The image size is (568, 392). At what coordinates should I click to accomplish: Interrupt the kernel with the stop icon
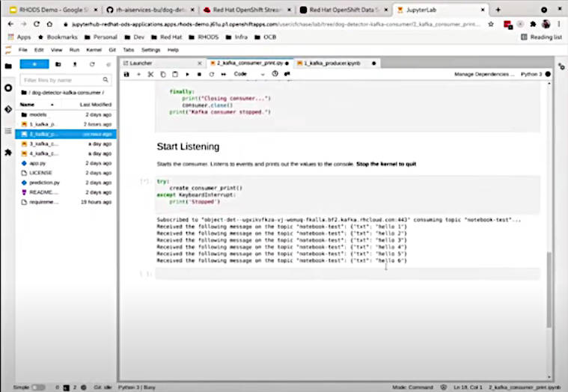(199, 74)
